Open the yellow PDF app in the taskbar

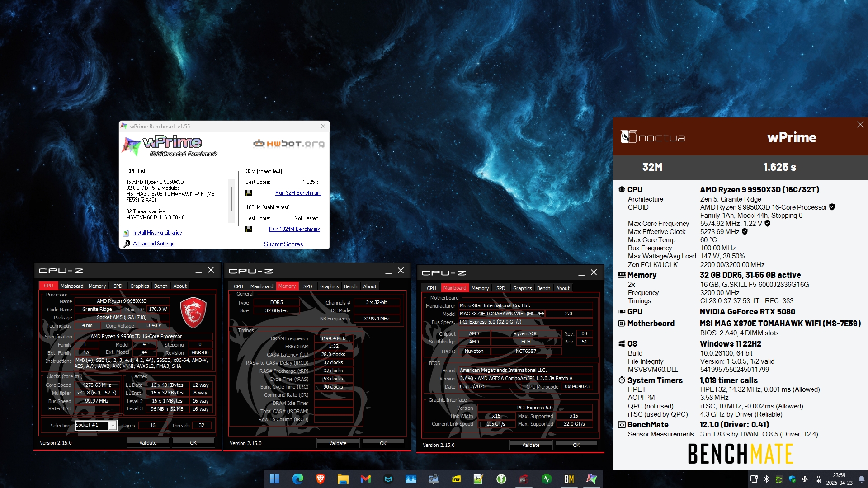pyautogui.click(x=456, y=479)
